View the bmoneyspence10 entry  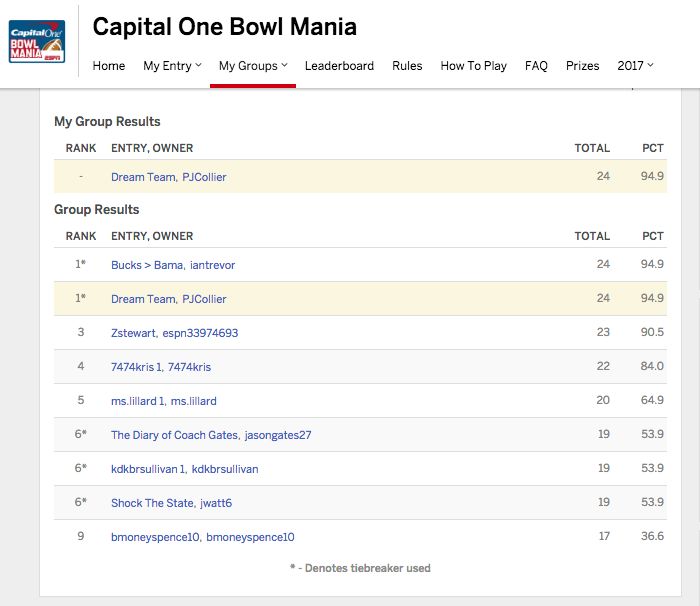tap(155, 537)
